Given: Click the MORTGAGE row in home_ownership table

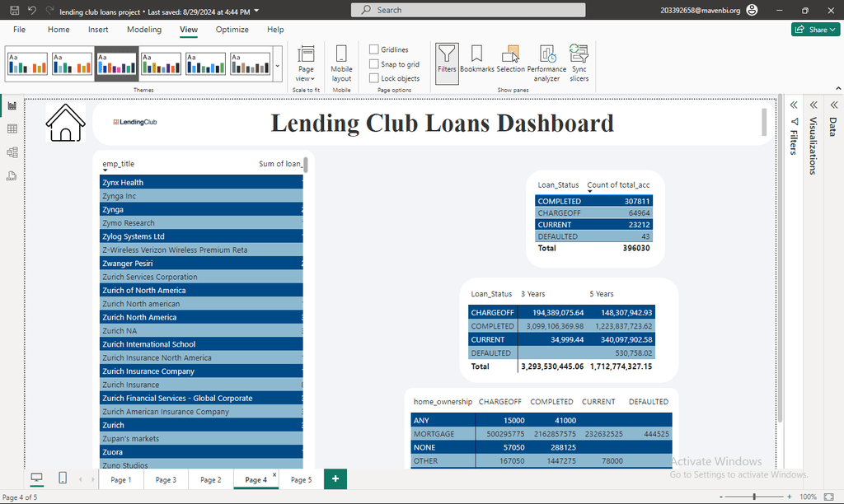Looking at the screenshot, I should [542, 434].
